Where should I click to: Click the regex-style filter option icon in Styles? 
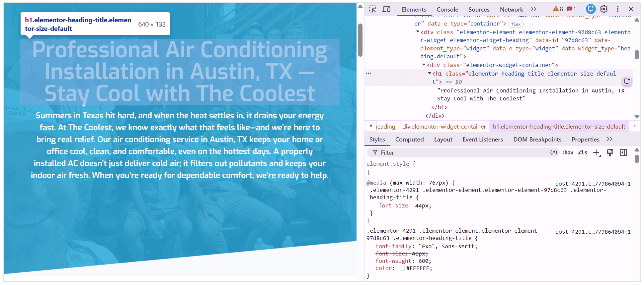click(x=553, y=152)
